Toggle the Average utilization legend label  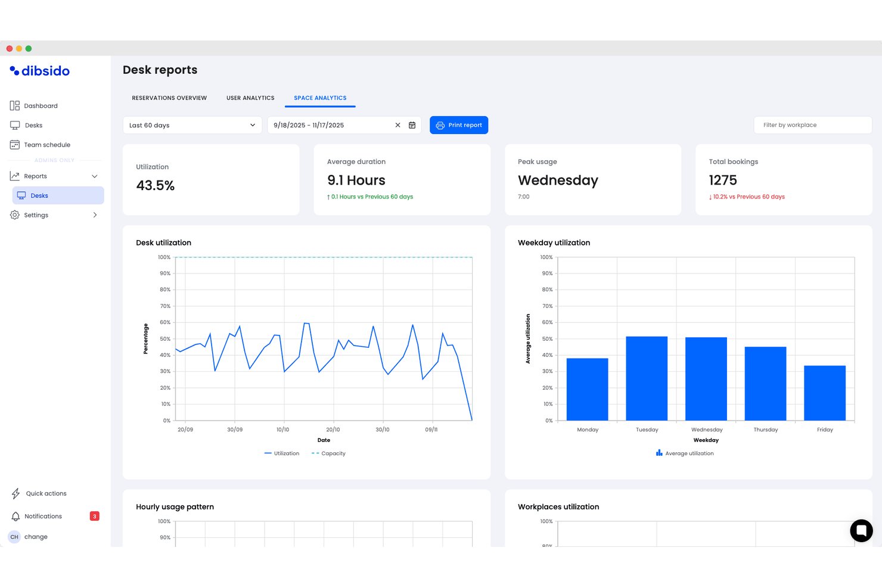pyautogui.click(x=690, y=453)
